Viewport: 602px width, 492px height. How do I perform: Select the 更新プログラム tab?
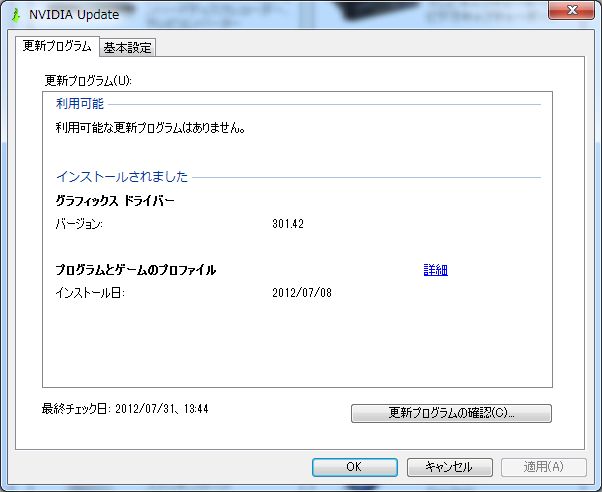coord(57,46)
